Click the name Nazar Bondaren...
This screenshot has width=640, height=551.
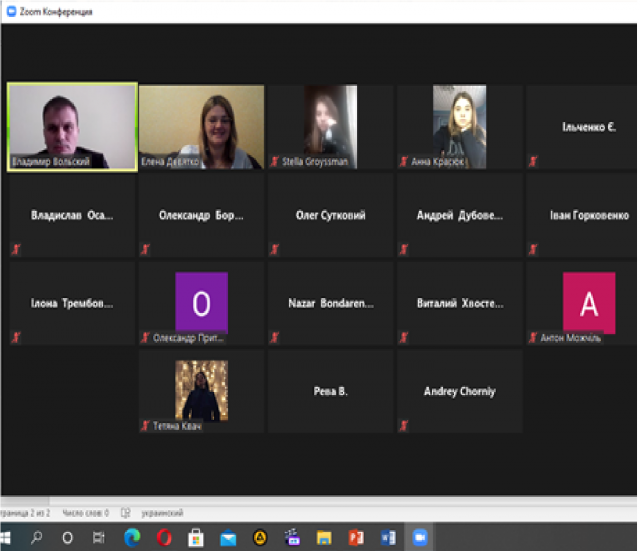[331, 303]
